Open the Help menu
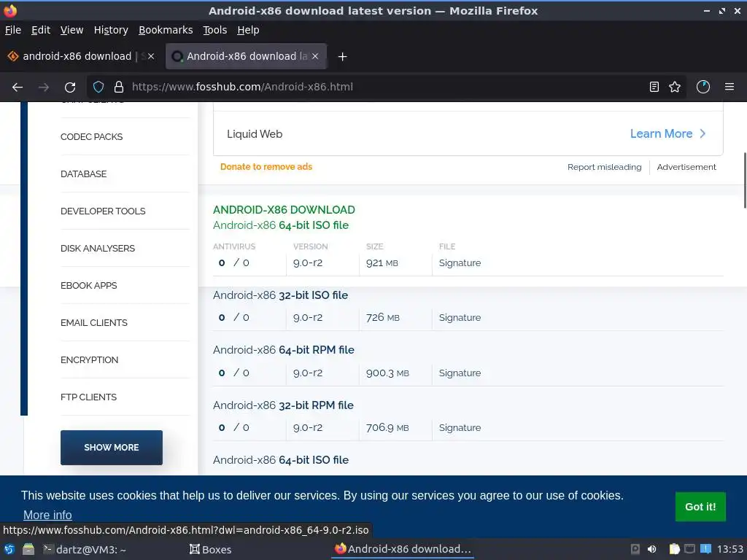The height and width of the screenshot is (560, 747). coord(248,30)
